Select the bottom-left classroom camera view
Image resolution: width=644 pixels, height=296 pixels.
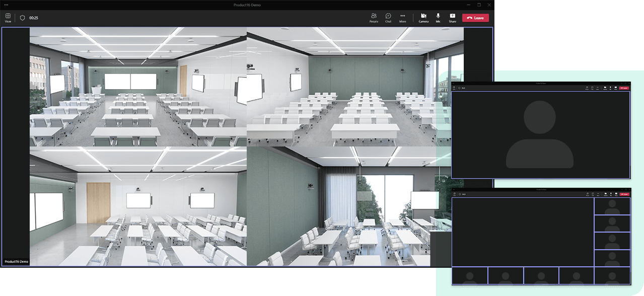point(138,206)
